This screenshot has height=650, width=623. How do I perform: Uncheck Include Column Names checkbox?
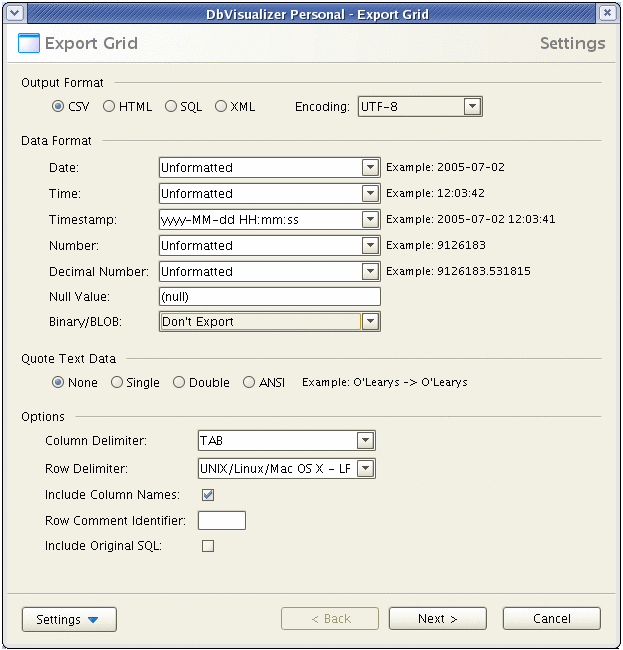pyautogui.click(x=208, y=494)
